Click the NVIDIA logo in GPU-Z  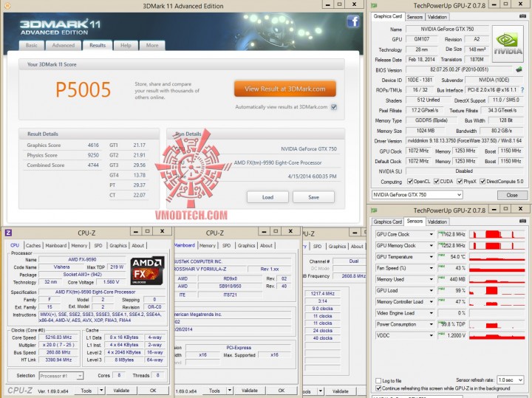(x=508, y=44)
